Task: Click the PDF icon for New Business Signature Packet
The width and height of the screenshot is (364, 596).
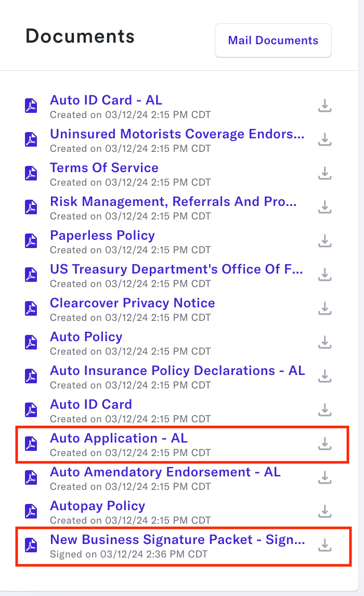Action: (x=31, y=545)
